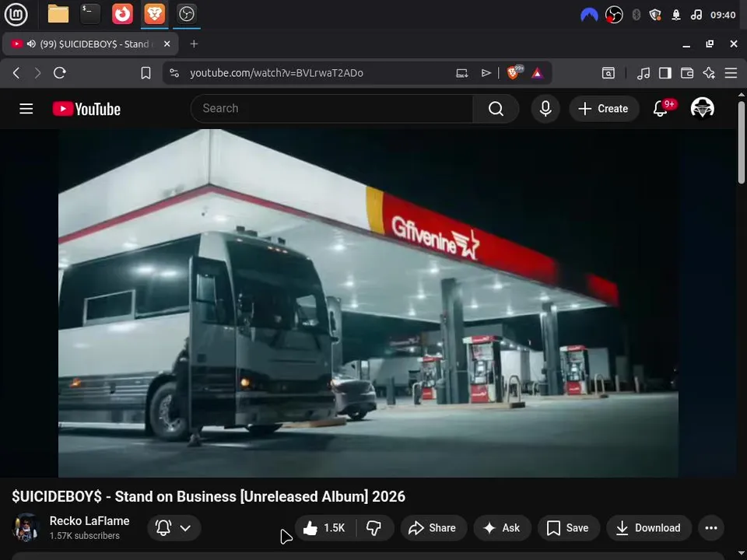Open the tab search toolbar button

pyautogui.click(x=608, y=73)
